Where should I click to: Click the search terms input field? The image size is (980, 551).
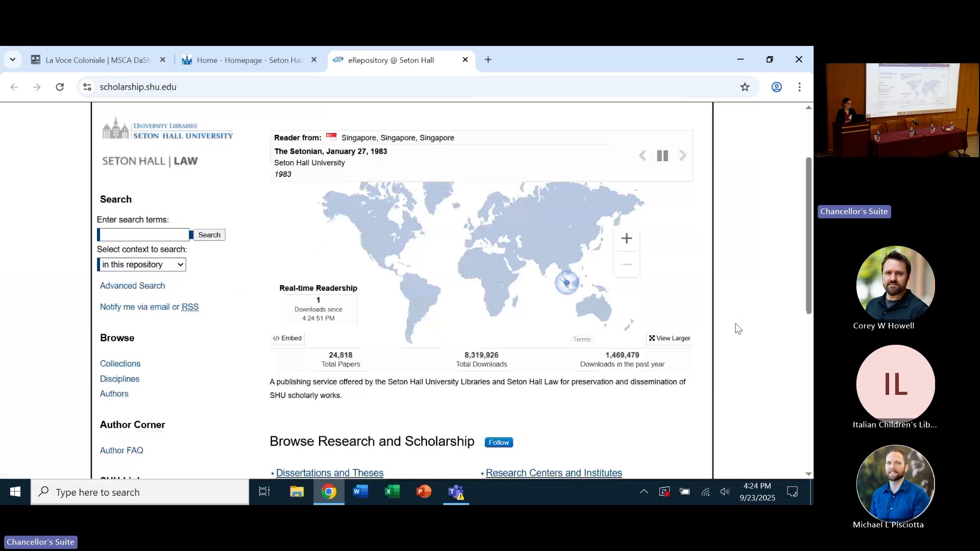[x=143, y=235]
